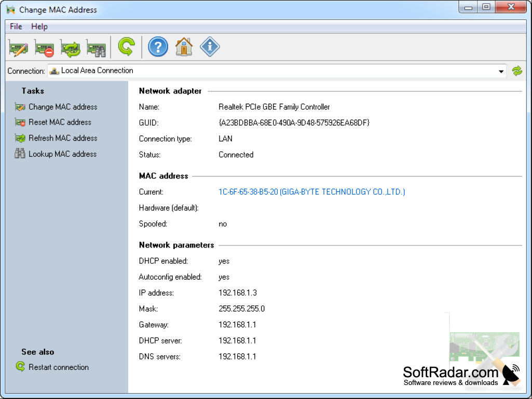Click the app icon in the title bar
Viewport: 532px width, 399px height.
point(10,9)
